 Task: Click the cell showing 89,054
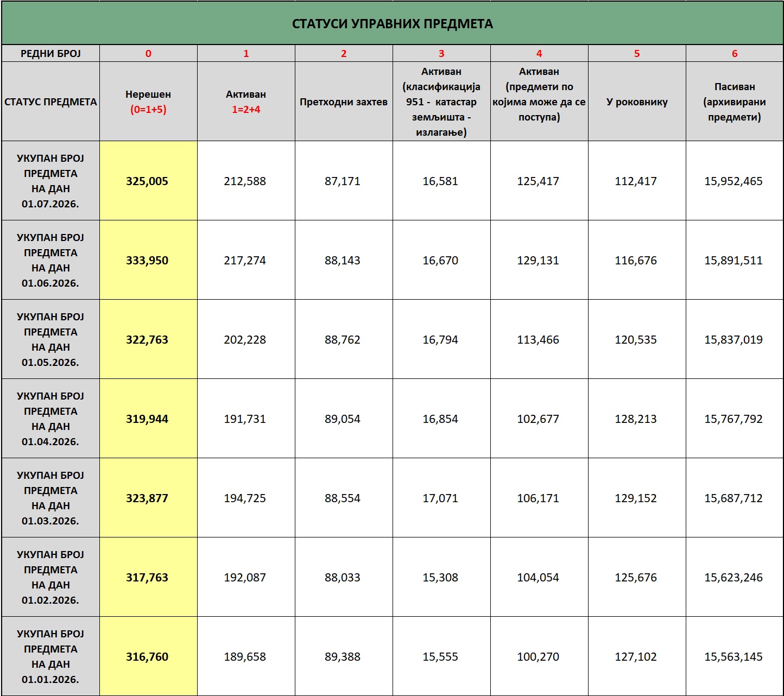tap(344, 419)
